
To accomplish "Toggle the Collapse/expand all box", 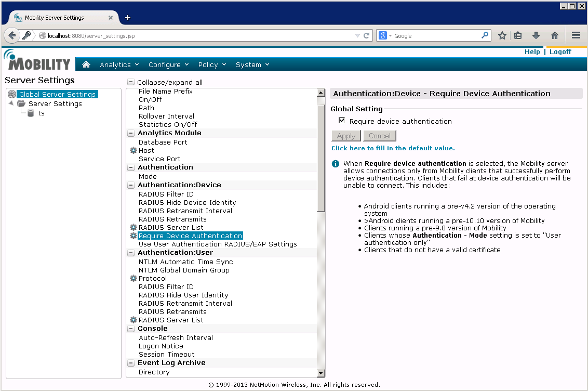I will [131, 82].
